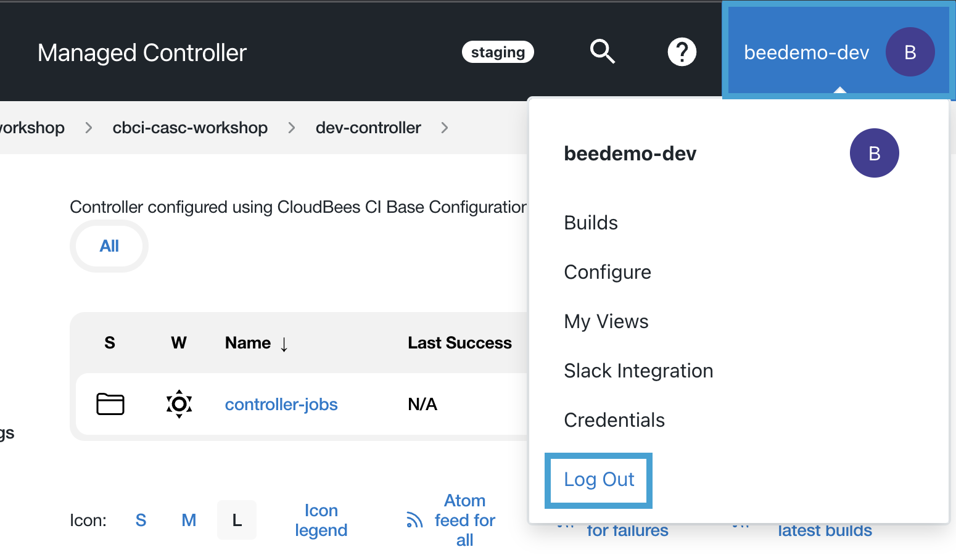Open Builds from user menu

pos(591,223)
